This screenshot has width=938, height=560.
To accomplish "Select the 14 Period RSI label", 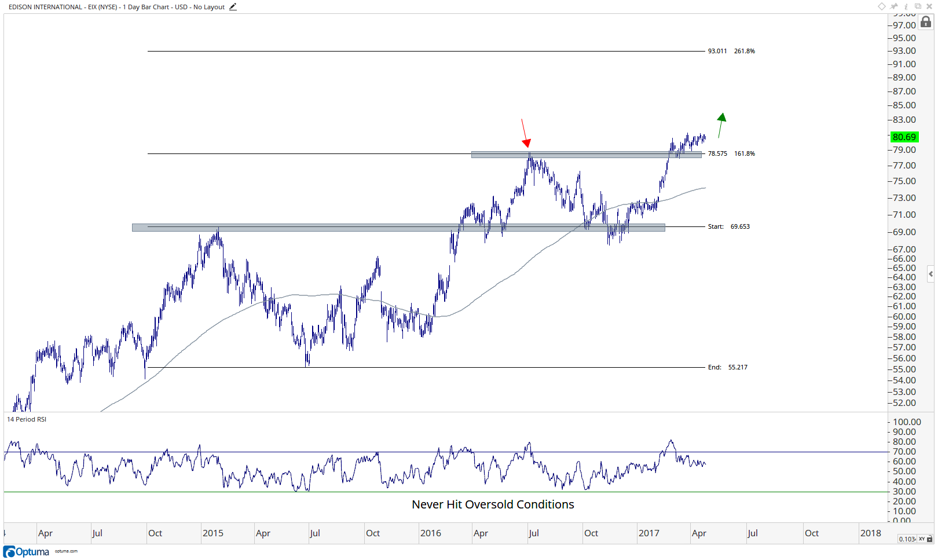I will tap(27, 419).
